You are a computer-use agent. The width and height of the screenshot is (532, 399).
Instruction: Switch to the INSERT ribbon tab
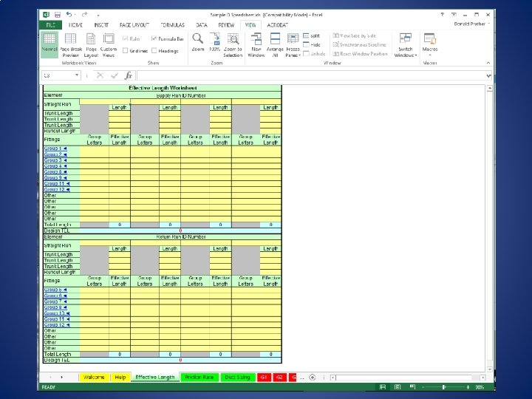[101, 25]
